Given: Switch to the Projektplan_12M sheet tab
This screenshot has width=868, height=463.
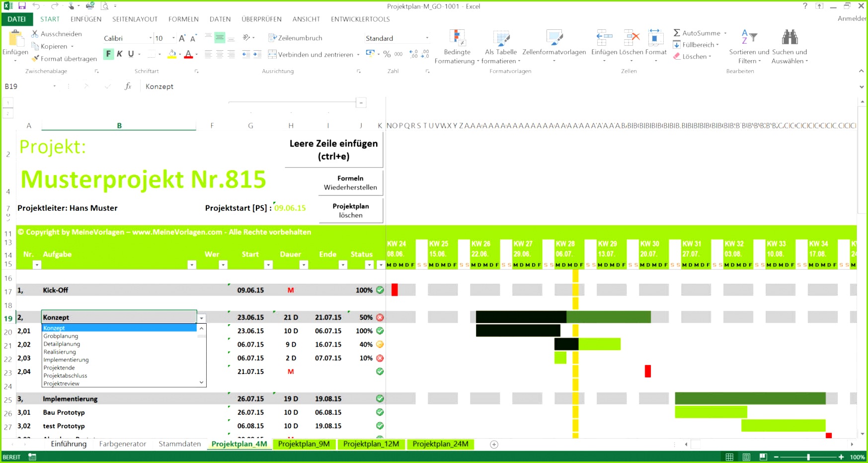Looking at the screenshot, I should (372, 444).
